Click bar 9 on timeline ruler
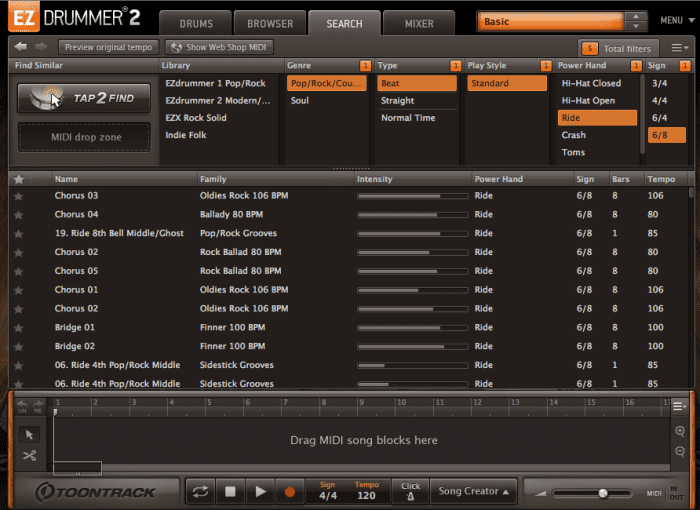The image size is (700, 510). click(x=361, y=403)
